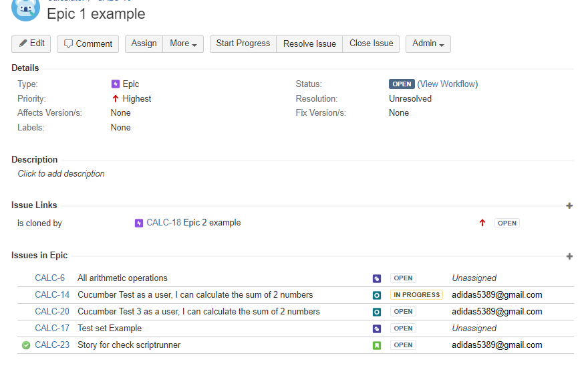Image resolution: width=588 pixels, height=374 pixels.
Task: Click the OPEN status badge in Details
Action: point(402,84)
